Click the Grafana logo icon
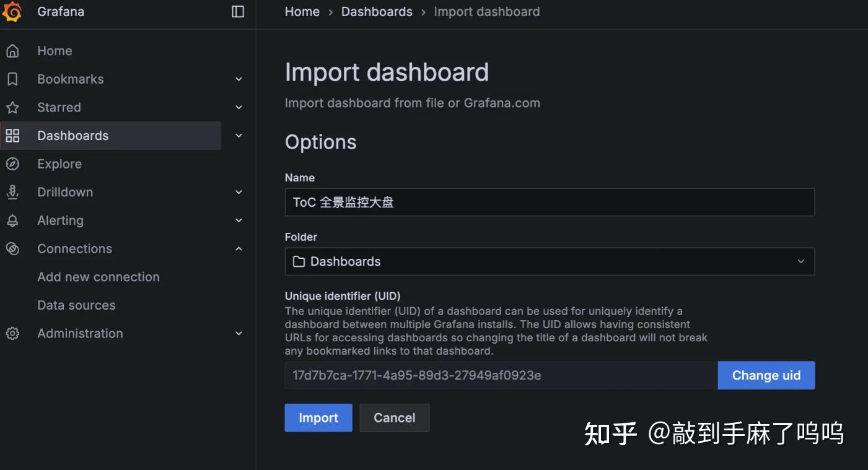This screenshot has width=868, height=470. [12, 12]
